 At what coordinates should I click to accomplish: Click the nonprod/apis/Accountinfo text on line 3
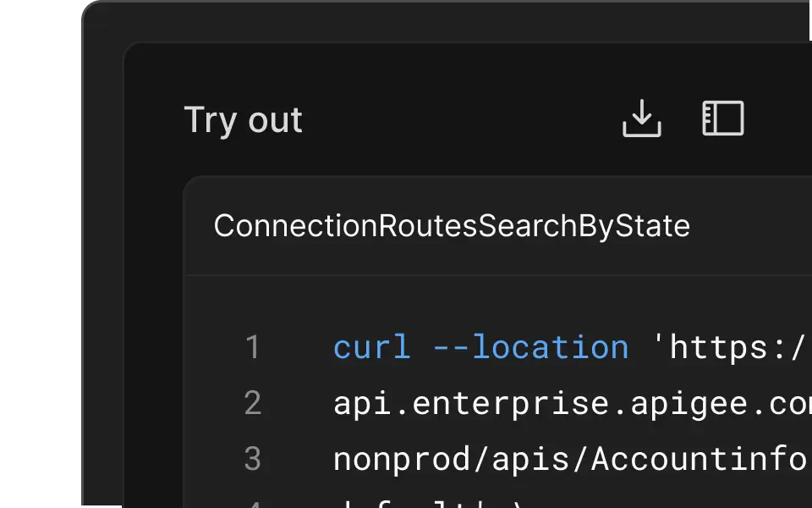(570, 459)
